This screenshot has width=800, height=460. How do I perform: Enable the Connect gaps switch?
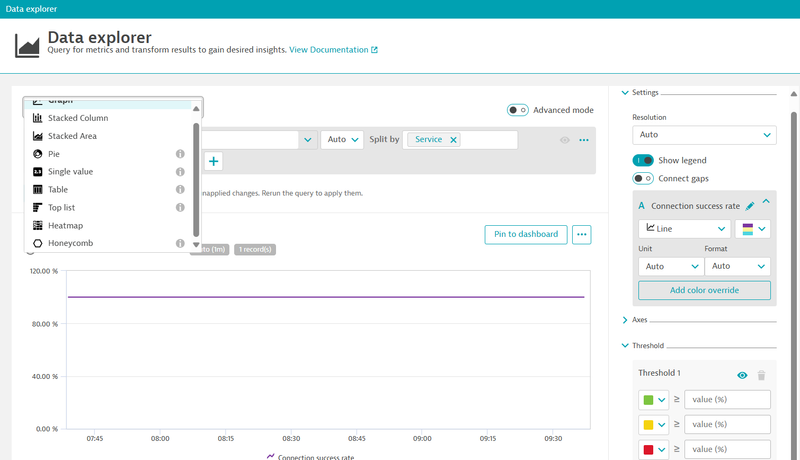click(643, 178)
